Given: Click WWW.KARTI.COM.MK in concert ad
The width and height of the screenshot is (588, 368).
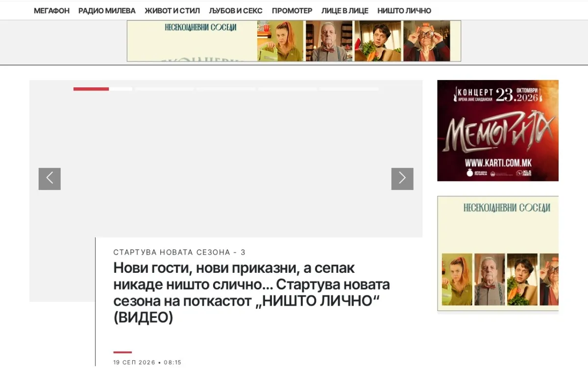Looking at the screenshot, I should point(498,163).
